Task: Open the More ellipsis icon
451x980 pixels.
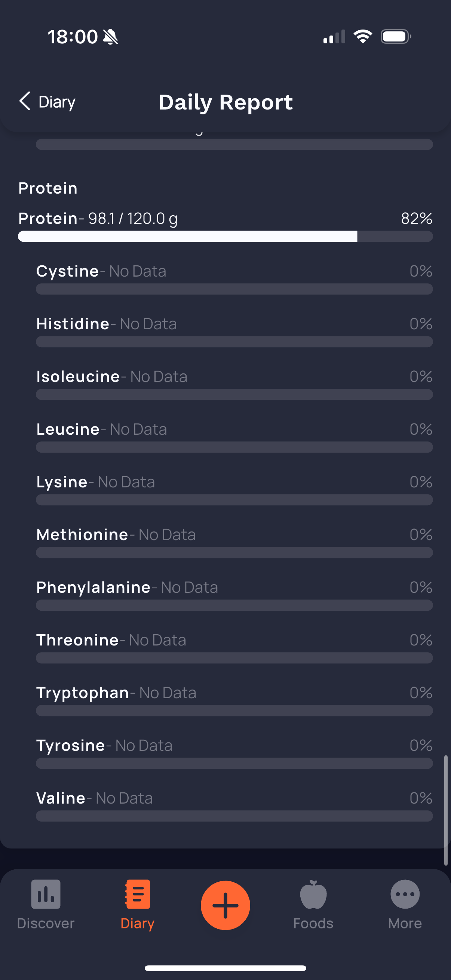Action: click(x=405, y=894)
